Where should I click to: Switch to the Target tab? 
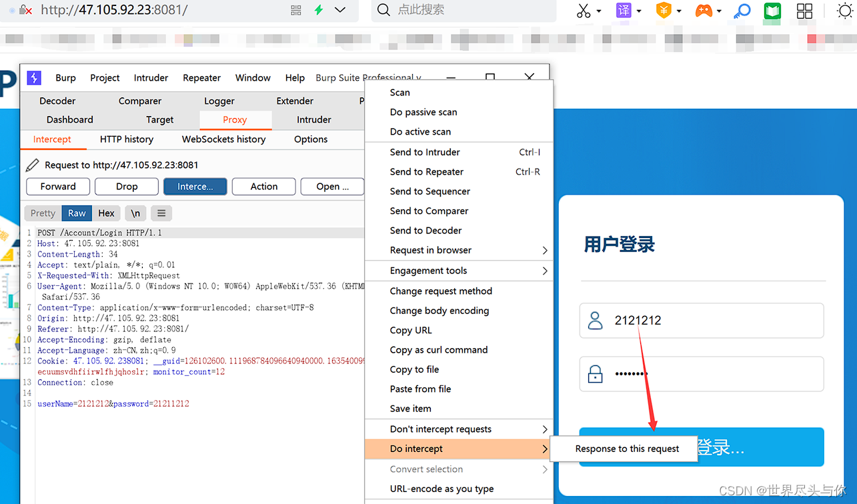click(x=159, y=120)
